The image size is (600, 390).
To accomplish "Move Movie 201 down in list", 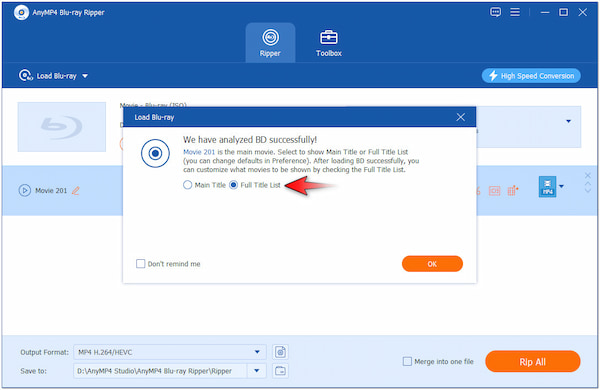I will pyautogui.click(x=588, y=190).
